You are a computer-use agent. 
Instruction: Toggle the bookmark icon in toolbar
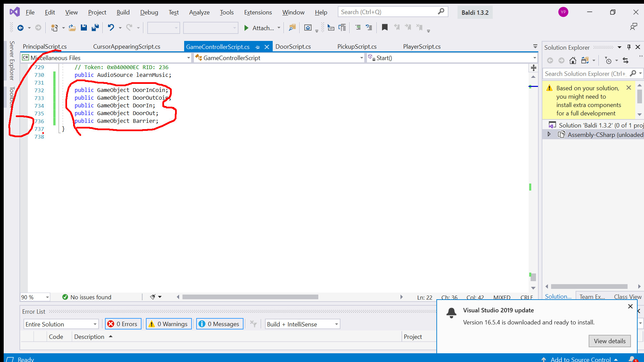tap(385, 28)
